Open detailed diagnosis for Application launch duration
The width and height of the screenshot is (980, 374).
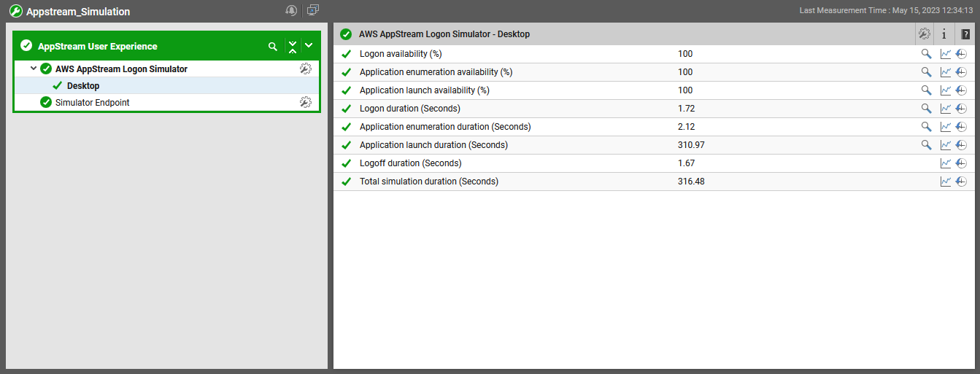coord(926,144)
